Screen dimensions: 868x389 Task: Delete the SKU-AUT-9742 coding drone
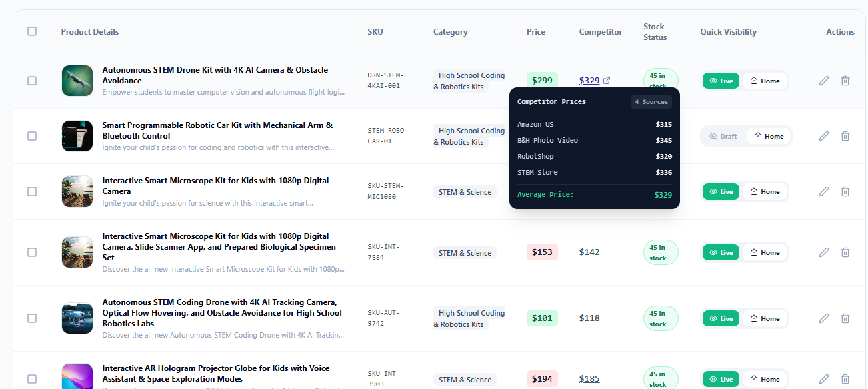845,318
